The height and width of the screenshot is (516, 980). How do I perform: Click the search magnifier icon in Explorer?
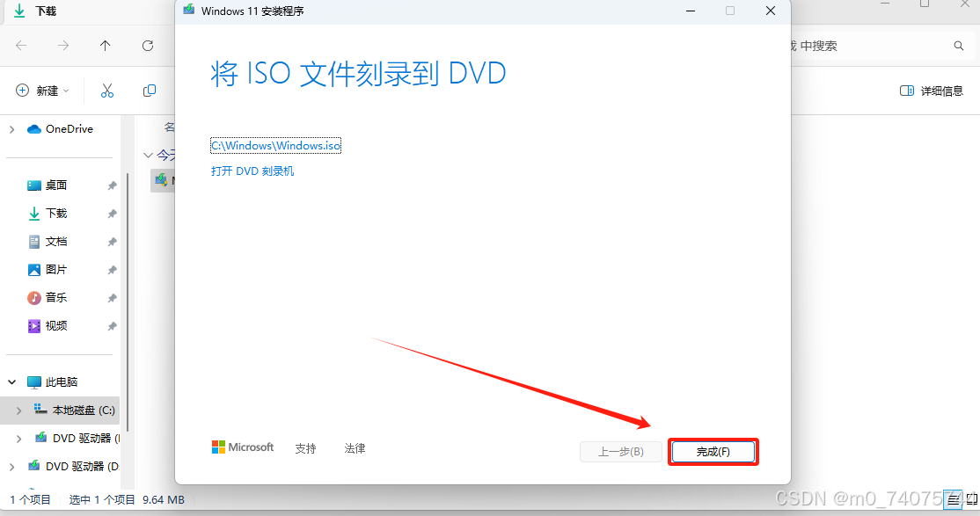[x=959, y=46]
